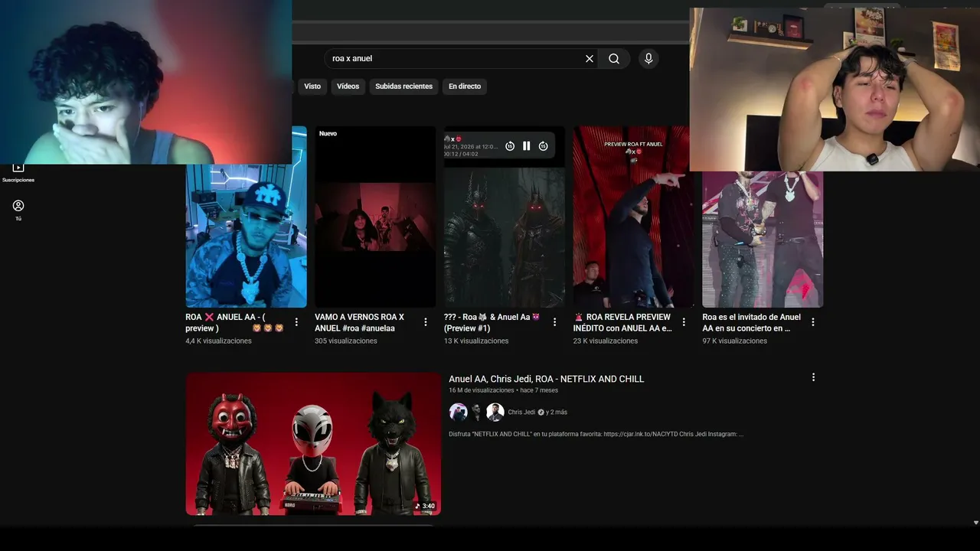The height and width of the screenshot is (551, 980).
Task: Click the 3:40 duration badge on the video
Action: 425,506
